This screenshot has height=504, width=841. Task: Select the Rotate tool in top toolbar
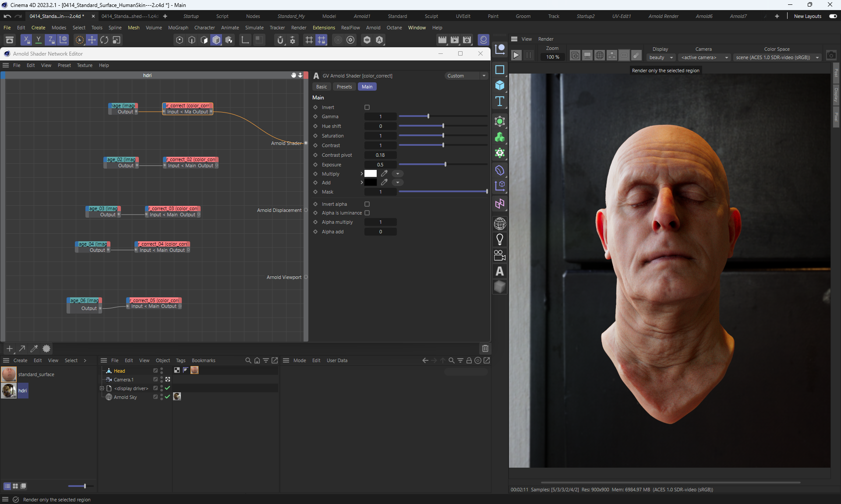(104, 40)
